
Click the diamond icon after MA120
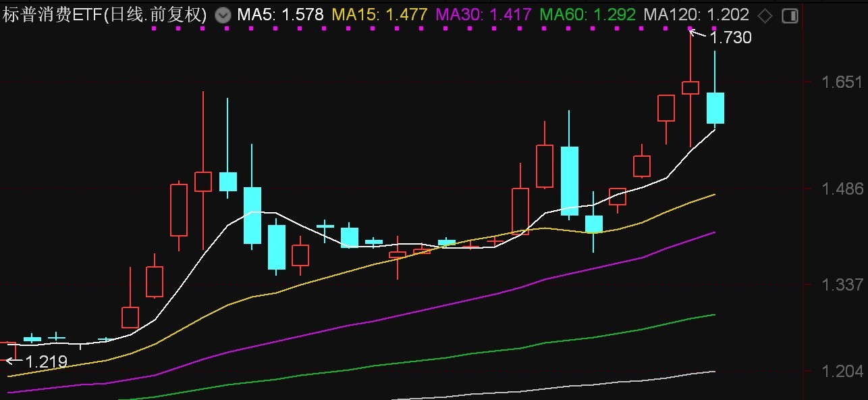point(765,16)
